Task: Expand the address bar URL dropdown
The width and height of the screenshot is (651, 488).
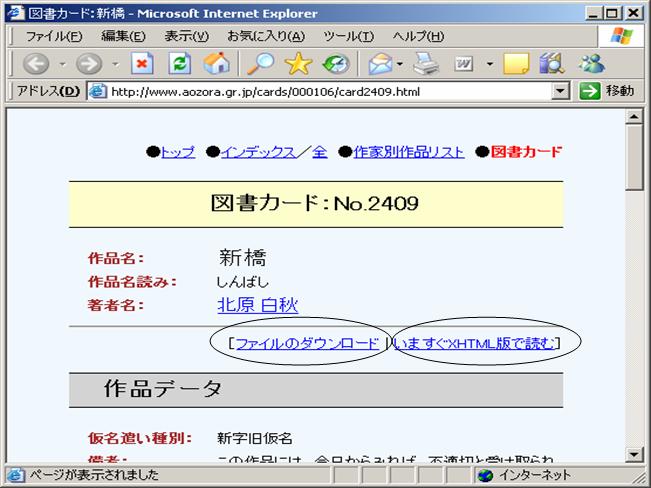Action: click(x=561, y=91)
